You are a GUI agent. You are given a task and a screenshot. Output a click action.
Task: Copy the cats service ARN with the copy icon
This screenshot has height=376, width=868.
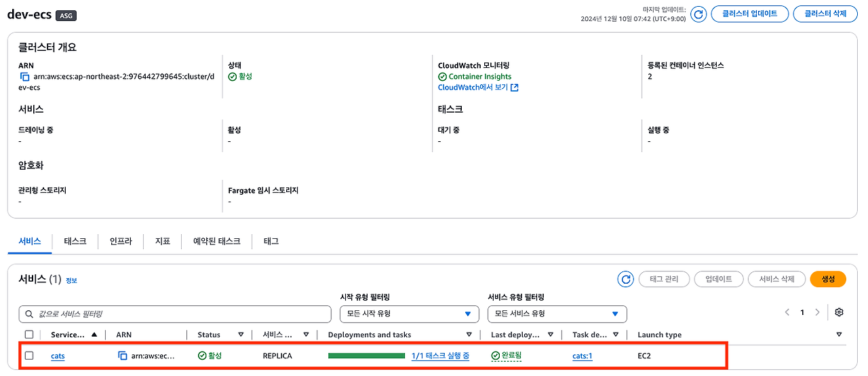point(123,356)
